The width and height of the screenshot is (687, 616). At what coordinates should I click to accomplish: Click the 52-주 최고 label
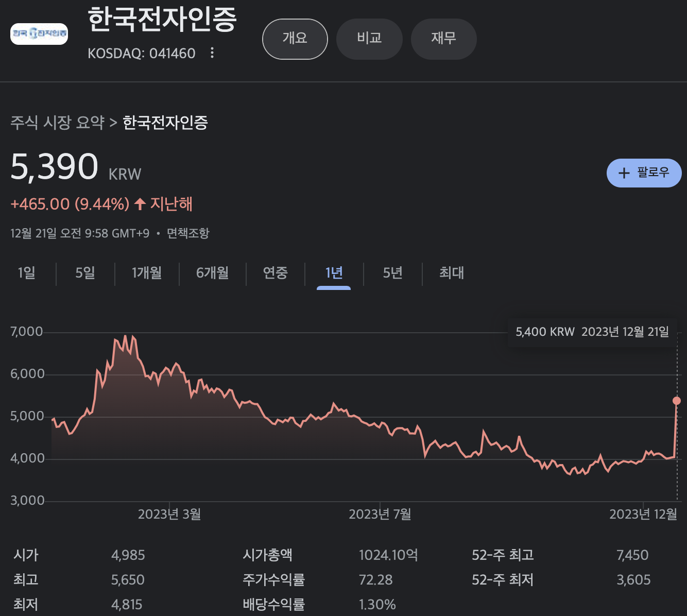tap(503, 555)
